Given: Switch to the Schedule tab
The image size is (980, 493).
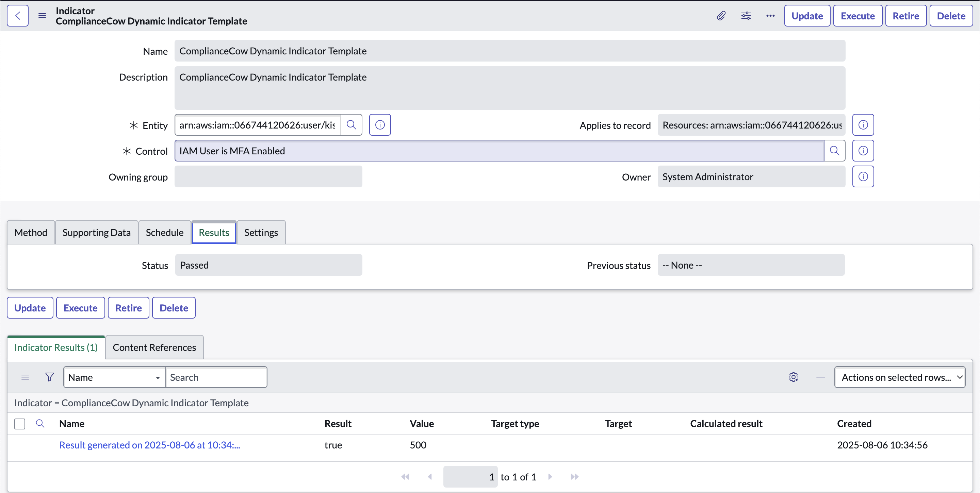Looking at the screenshot, I should pyautogui.click(x=164, y=232).
